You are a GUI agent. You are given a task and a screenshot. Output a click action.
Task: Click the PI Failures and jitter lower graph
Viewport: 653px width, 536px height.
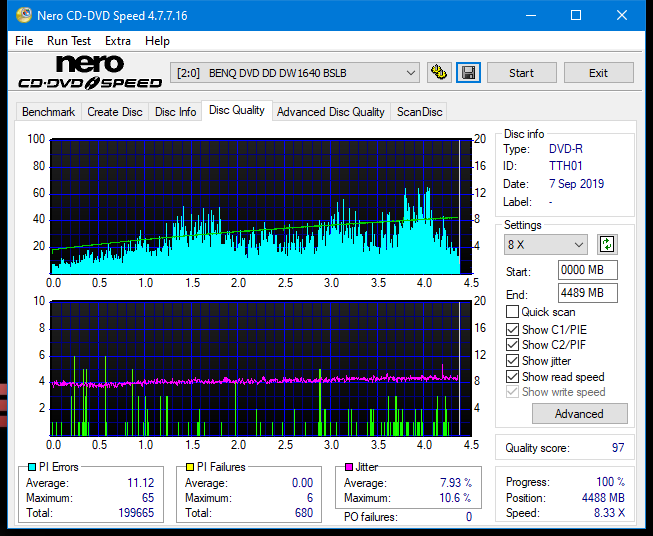261,368
